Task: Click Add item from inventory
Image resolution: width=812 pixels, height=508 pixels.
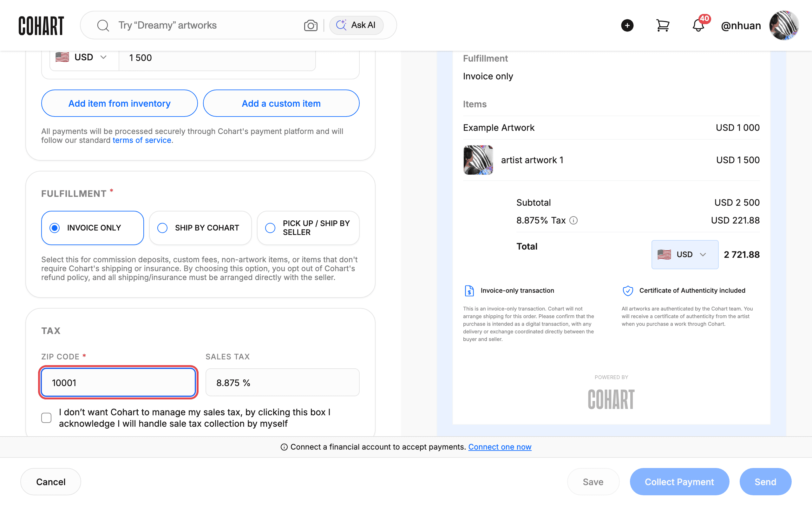Action: [120, 103]
